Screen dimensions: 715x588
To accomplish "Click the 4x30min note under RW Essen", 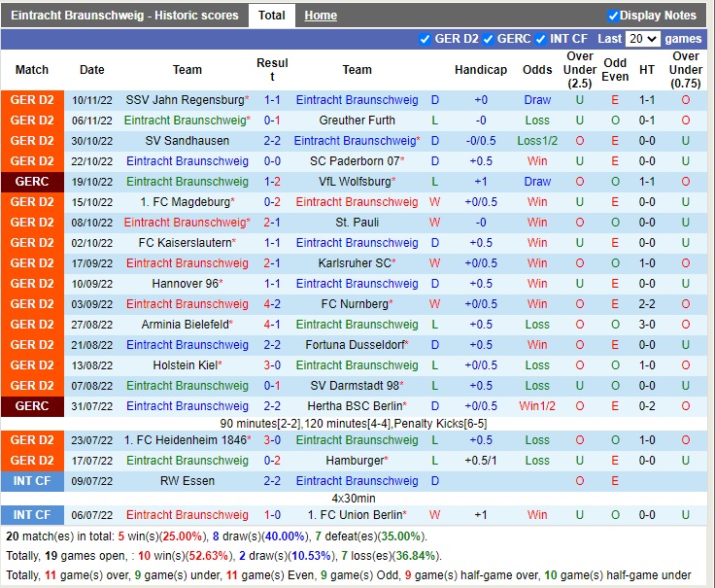I will [x=354, y=499].
